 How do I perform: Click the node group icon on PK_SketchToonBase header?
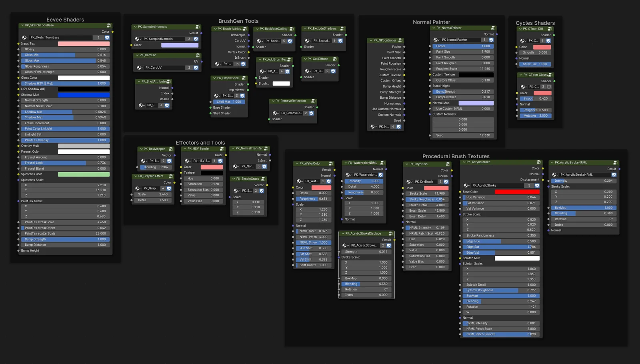click(109, 25)
